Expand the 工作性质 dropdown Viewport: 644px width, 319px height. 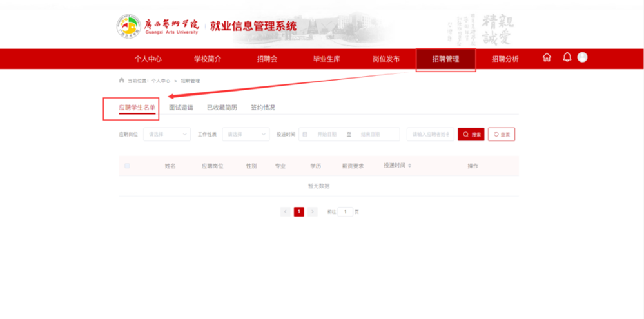click(246, 134)
